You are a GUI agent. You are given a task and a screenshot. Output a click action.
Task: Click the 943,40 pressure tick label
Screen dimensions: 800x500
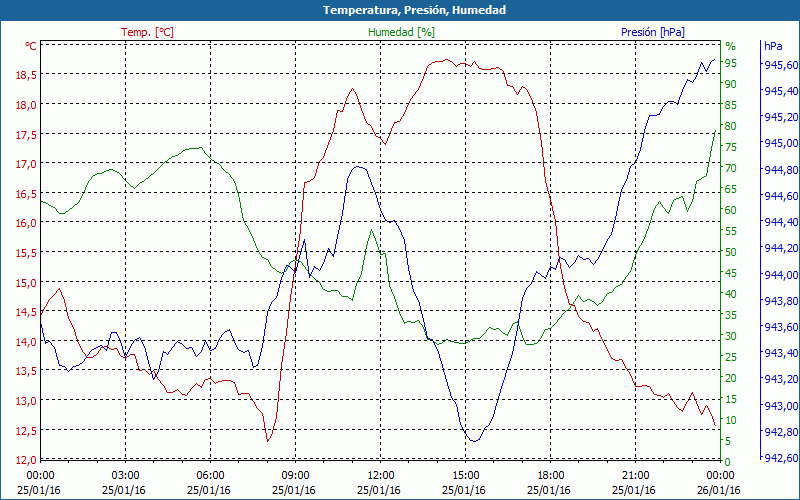pos(781,353)
